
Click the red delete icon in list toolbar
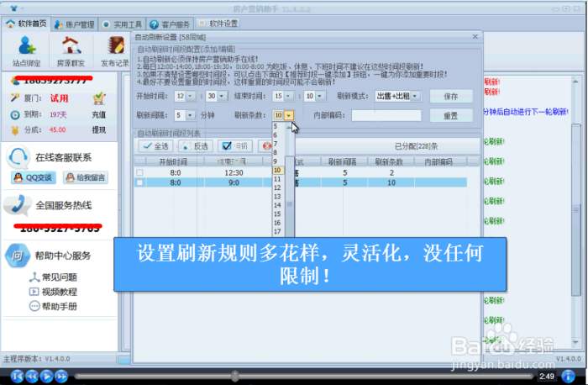[x=266, y=146]
